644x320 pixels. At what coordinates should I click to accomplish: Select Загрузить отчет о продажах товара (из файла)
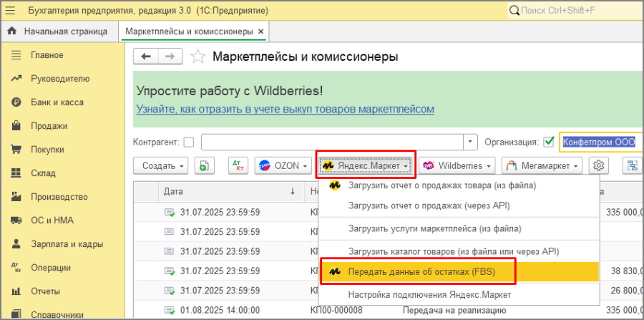point(459,185)
